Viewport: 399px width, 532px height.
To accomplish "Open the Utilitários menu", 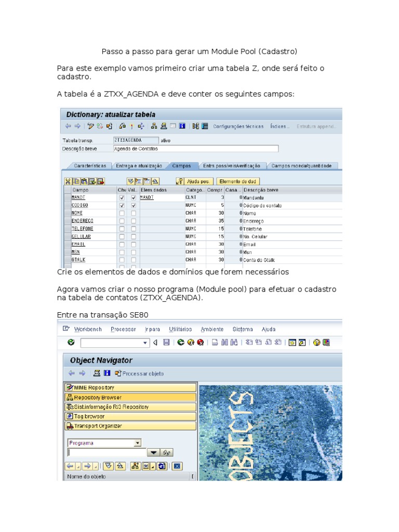I will tap(180, 329).
